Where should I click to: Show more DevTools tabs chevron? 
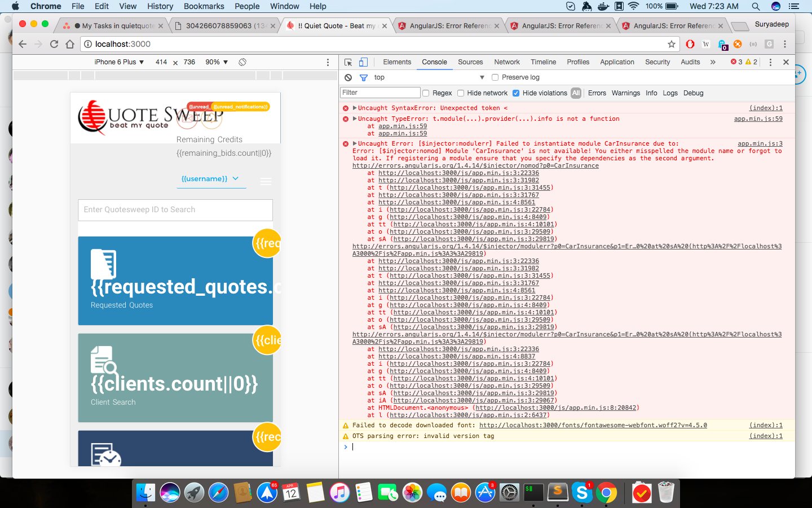(x=713, y=62)
